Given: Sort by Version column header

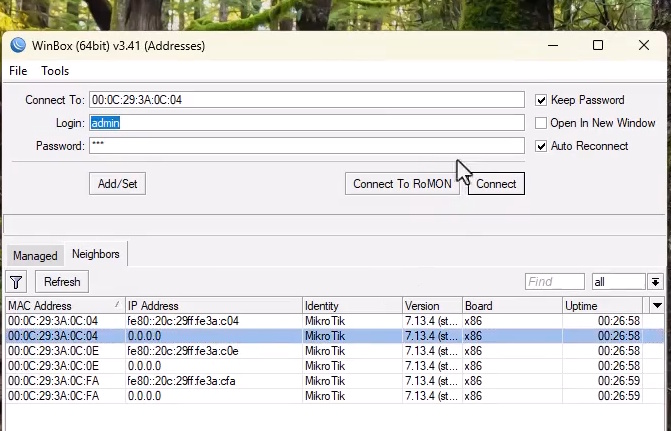Looking at the screenshot, I should tap(432, 306).
